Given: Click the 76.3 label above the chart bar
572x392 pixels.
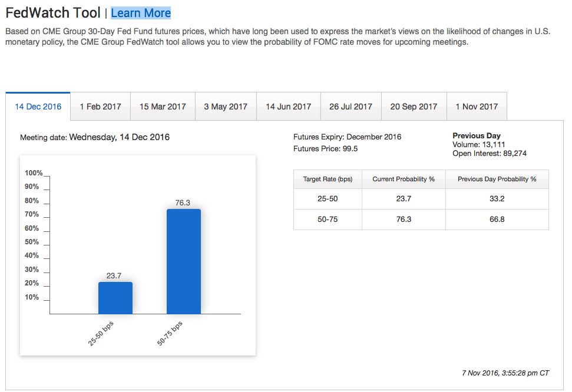Looking at the screenshot, I should 183,202.
